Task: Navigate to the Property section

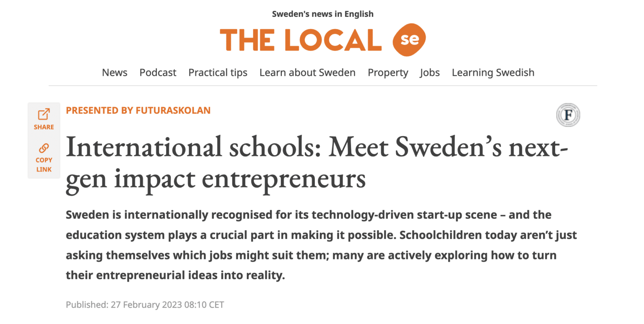Action: tap(387, 73)
